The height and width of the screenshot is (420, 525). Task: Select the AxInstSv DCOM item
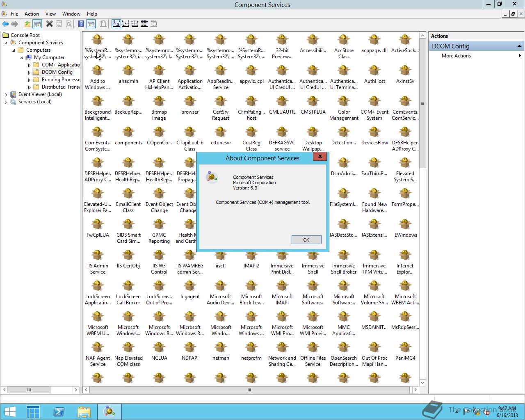[405, 75]
